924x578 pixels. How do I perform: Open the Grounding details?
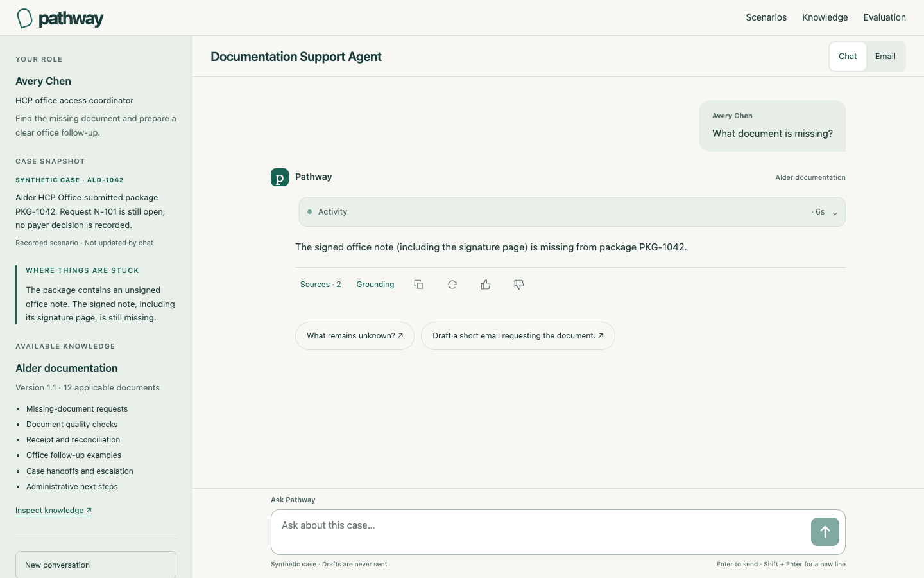coord(375,285)
